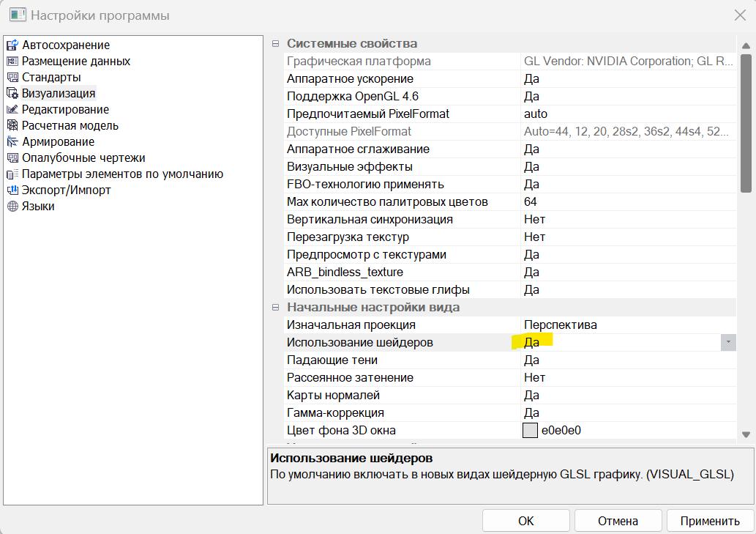The width and height of the screenshot is (756, 534).
Task: Click the Редактирование category icon
Action: (12, 110)
